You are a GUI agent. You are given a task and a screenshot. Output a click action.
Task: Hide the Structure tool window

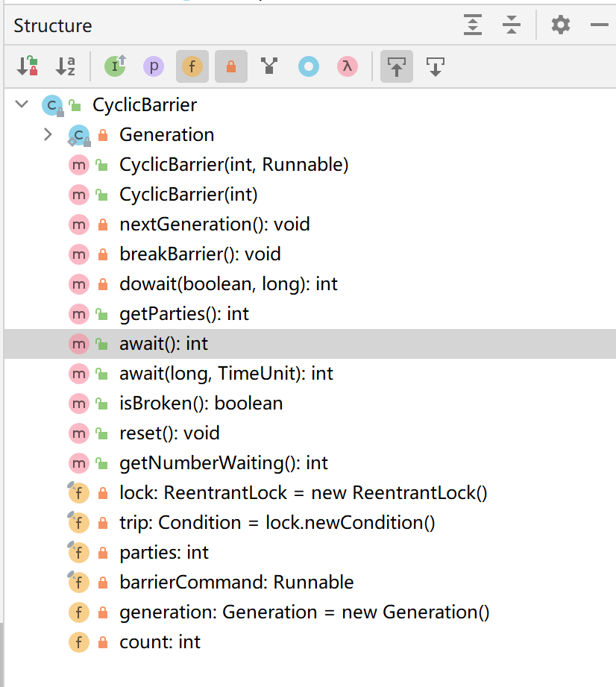pyautogui.click(x=599, y=25)
